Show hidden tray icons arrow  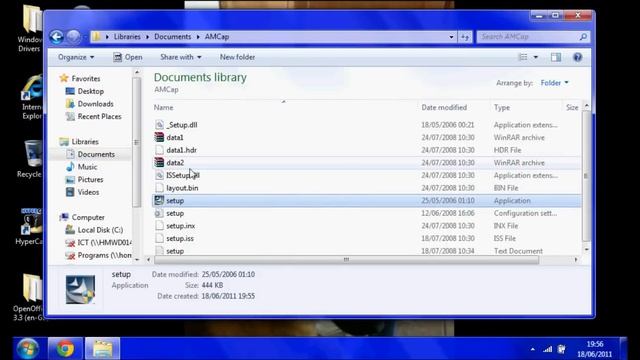533,349
